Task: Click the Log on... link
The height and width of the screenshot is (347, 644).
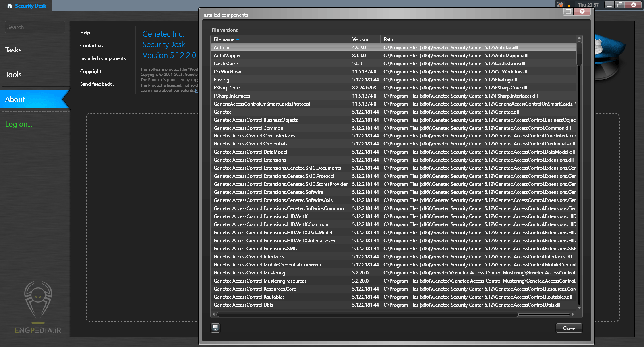Action: tap(19, 124)
